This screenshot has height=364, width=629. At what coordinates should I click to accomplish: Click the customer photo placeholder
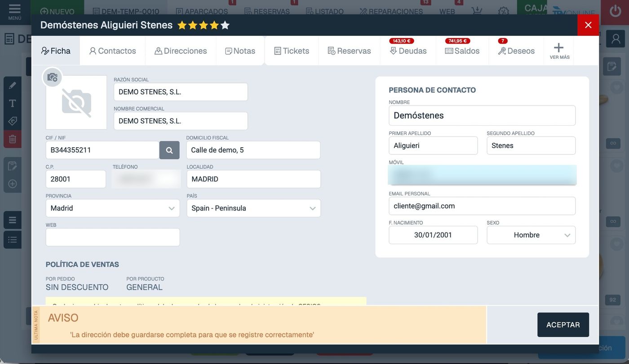coord(76,102)
